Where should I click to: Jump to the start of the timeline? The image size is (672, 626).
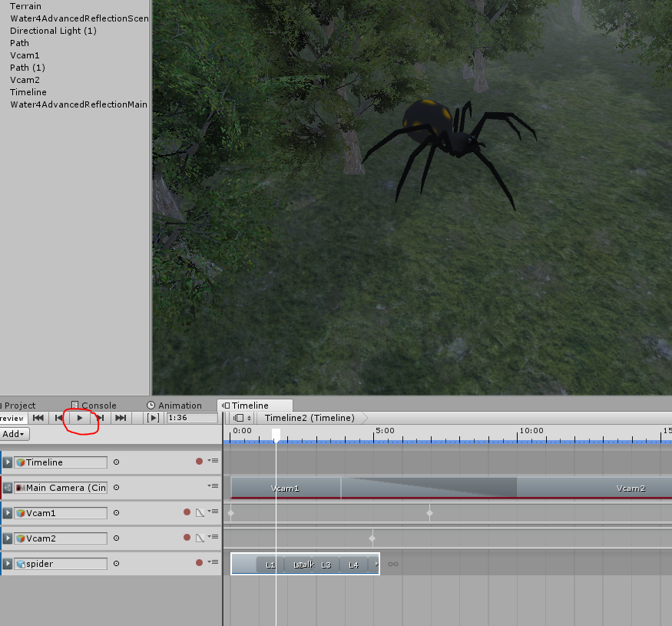(38, 418)
